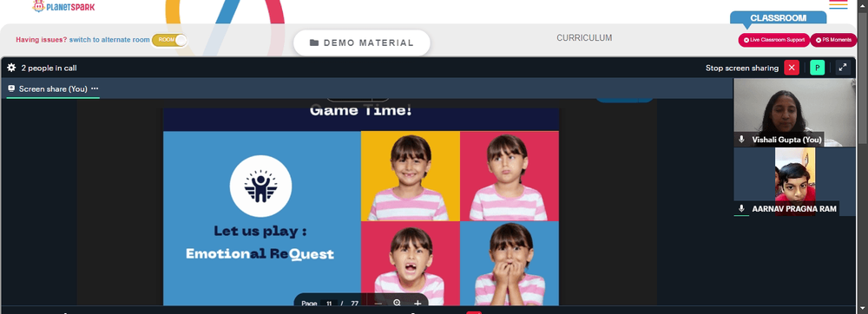Click the screen share monitor icon

coord(11,88)
